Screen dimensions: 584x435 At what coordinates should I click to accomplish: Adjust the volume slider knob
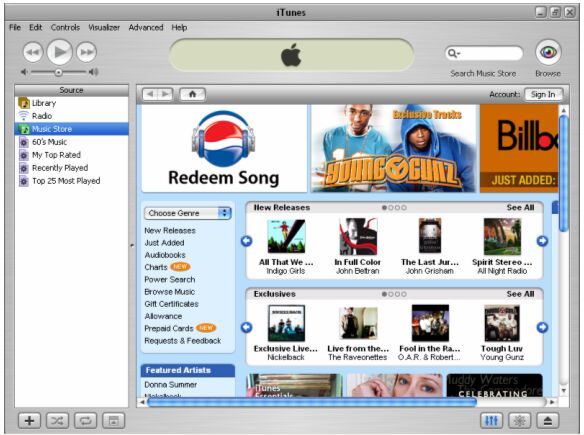coord(58,72)
